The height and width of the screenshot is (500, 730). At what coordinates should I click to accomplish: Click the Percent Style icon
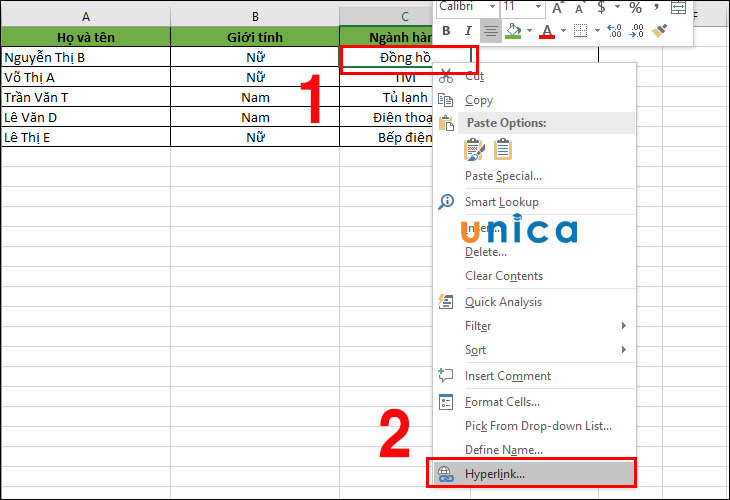635,7
